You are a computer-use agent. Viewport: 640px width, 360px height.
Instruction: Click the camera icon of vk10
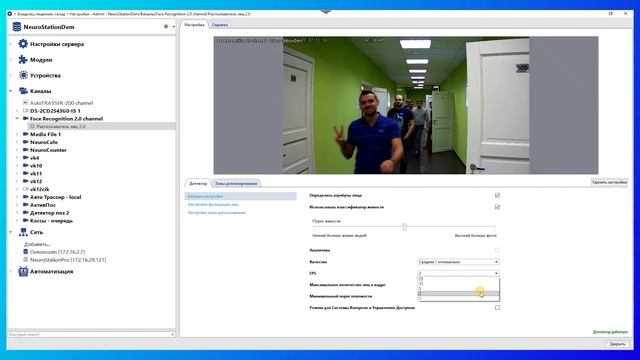point(26,166)
